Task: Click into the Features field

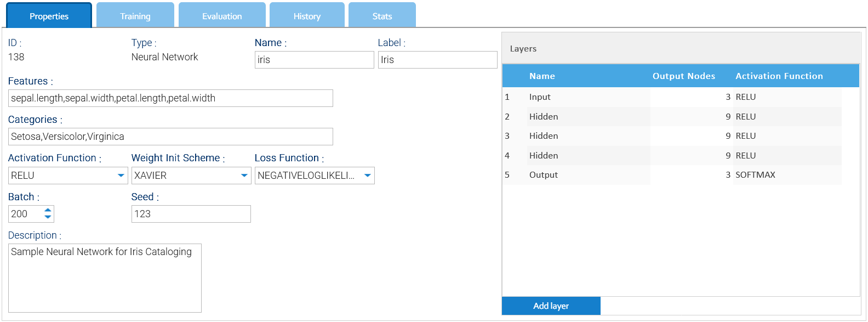Action: point(170,98)
